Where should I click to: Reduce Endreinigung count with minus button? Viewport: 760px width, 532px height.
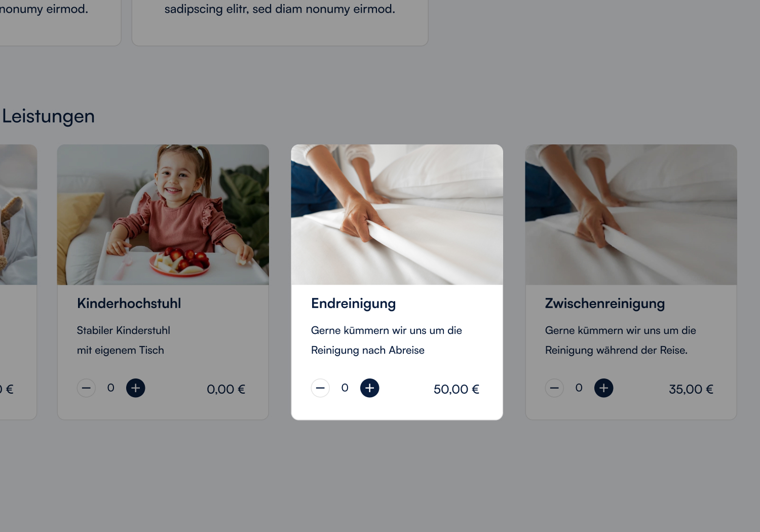pos(320,388)
